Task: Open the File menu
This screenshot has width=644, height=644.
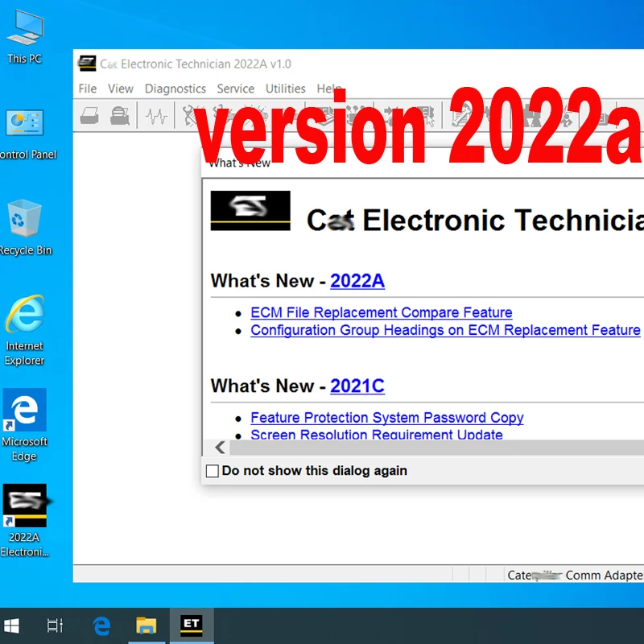Action: pyautogui.click(x=88, y=89)
